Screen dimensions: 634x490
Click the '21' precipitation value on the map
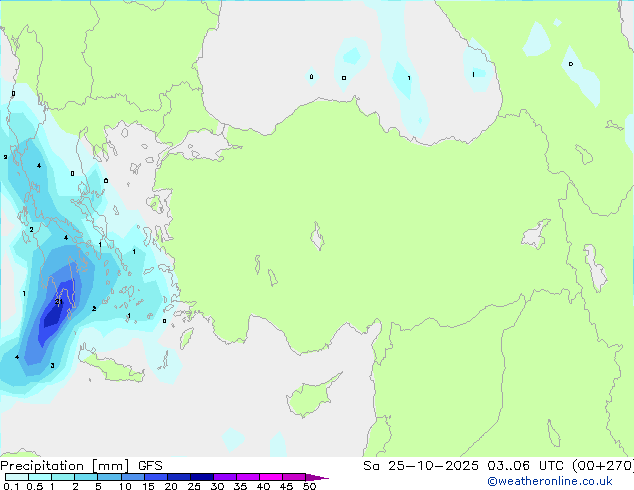click(x=59, y=302)
